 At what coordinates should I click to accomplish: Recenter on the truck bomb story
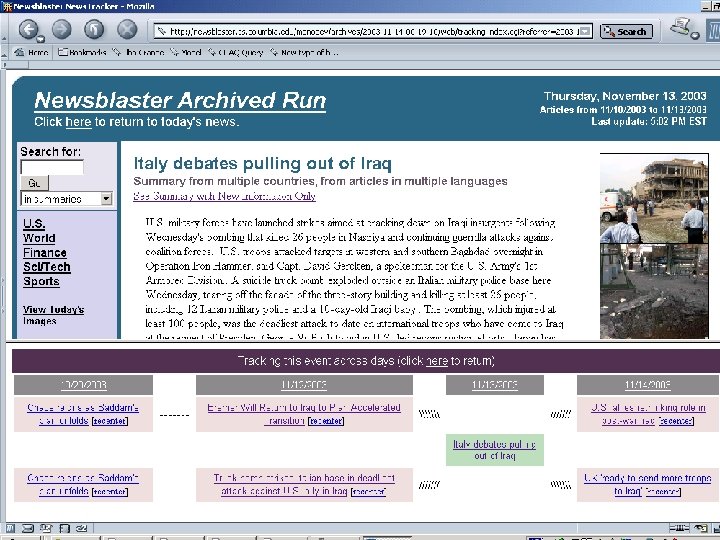(368, 492)
